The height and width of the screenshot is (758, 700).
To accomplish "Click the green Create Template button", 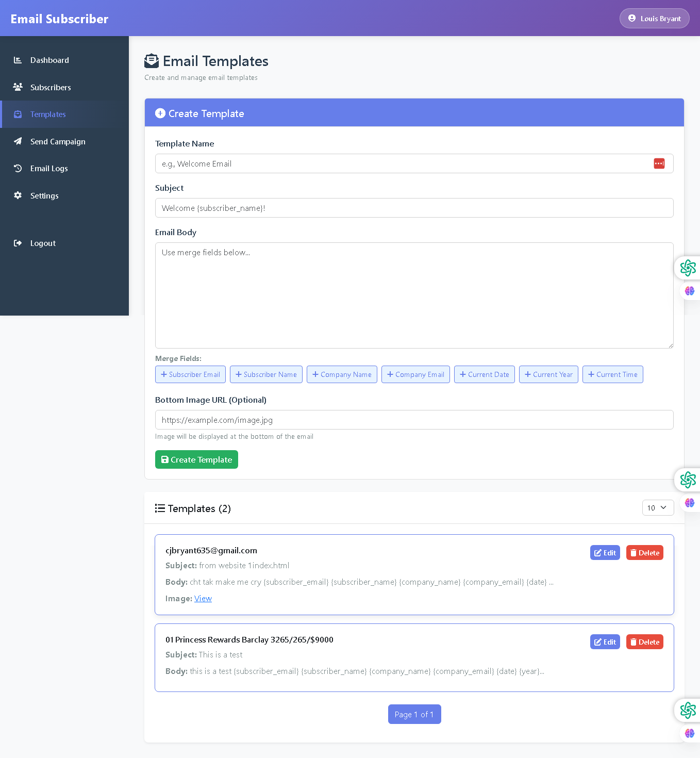I will tap(196, 459).
